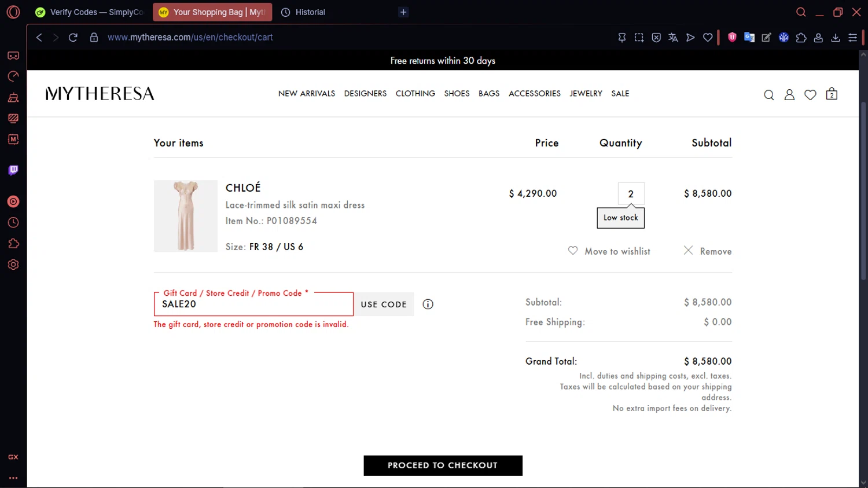Image resolution: width=868 pixels, height=488 pixels.
Task: Open the CHLOÉ product name link
Action: coord(243,188)
